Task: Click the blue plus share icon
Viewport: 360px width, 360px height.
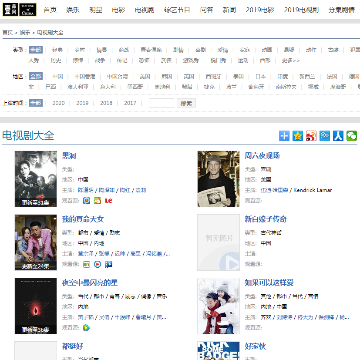Action: click(x=284, y=136)
